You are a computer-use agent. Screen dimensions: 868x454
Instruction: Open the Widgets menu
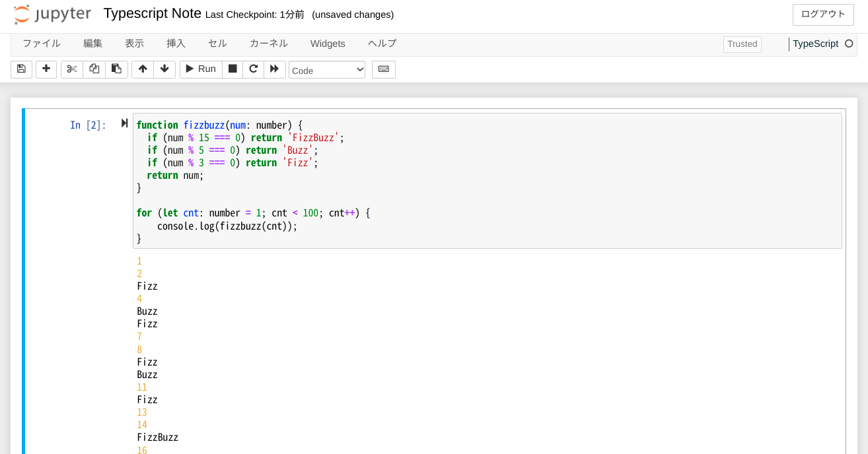pos(328,44)
